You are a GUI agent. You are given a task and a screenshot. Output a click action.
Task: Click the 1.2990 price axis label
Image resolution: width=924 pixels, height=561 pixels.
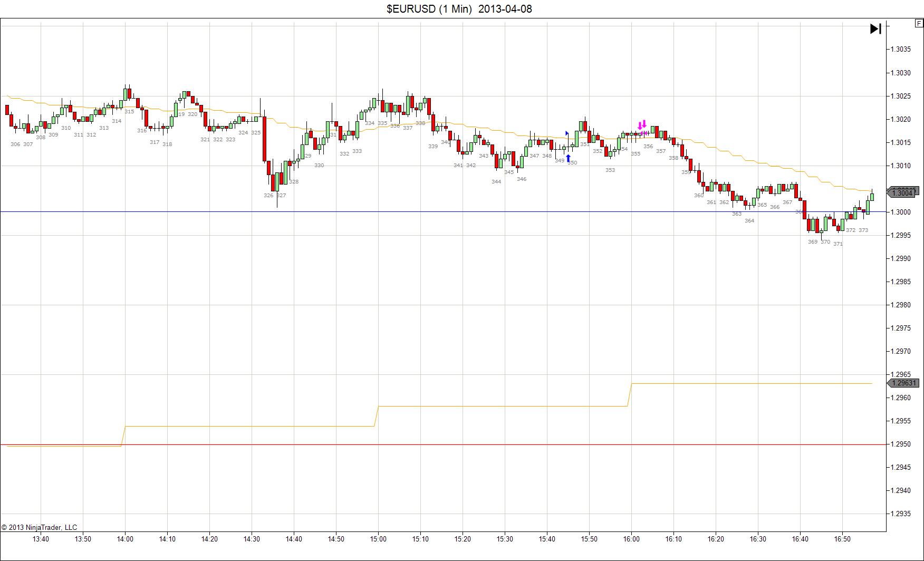pyautogui.click(x=901, y=258)
